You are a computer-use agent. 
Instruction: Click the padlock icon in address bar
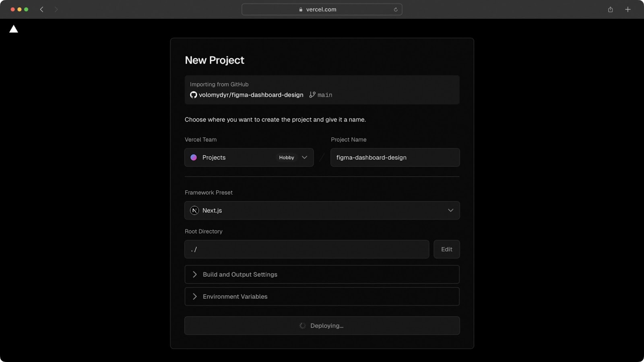tap(301, 10)
